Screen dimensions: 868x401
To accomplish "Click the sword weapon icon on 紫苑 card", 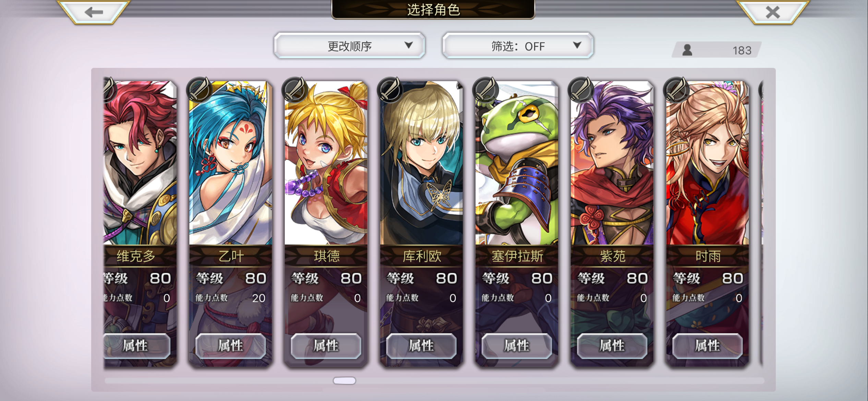I will pyautogui.click(x=581, y=90).
